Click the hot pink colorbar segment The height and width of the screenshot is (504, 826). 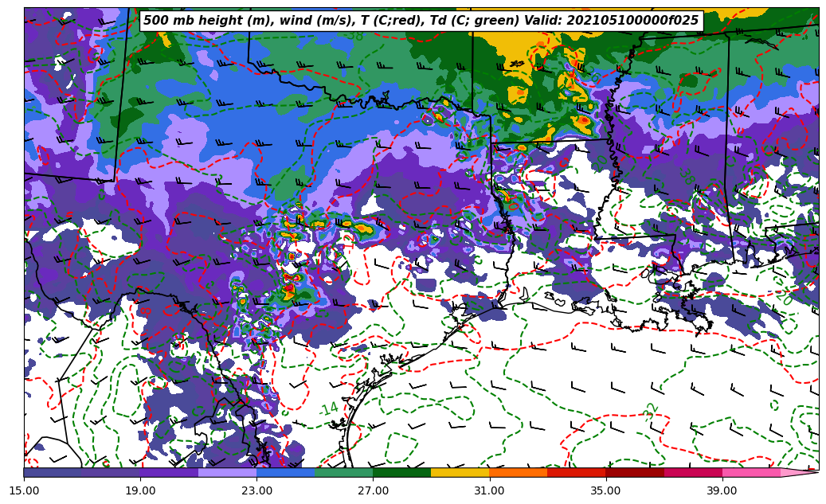750,472
